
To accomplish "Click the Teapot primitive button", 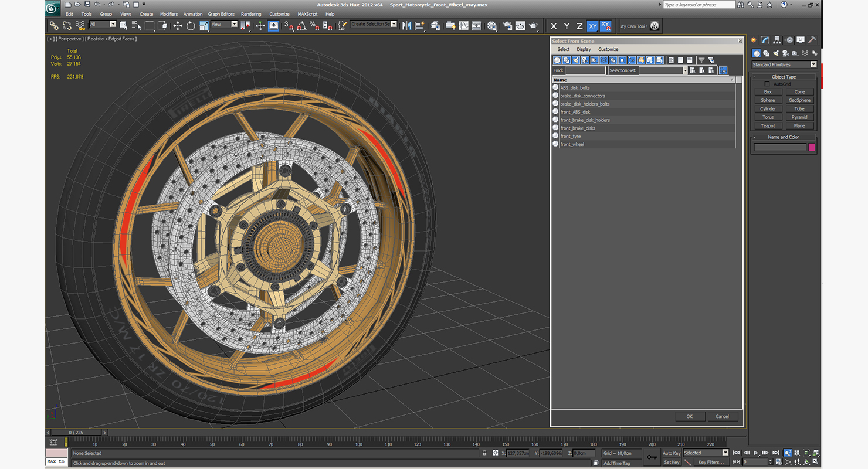I will click(x=768, y=125).
